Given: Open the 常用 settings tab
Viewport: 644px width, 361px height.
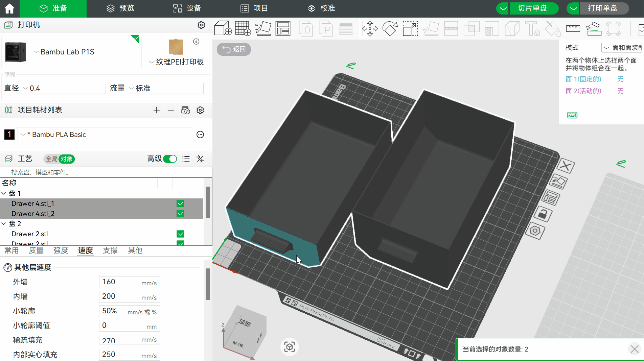Looking at the screenshot, I should click(11, 250).
